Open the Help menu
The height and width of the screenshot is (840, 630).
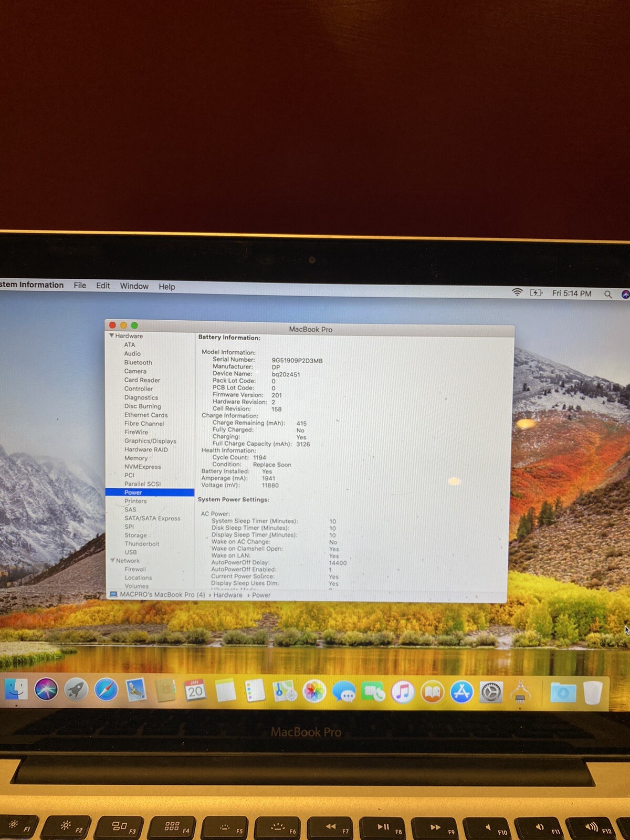click(167, 287)
